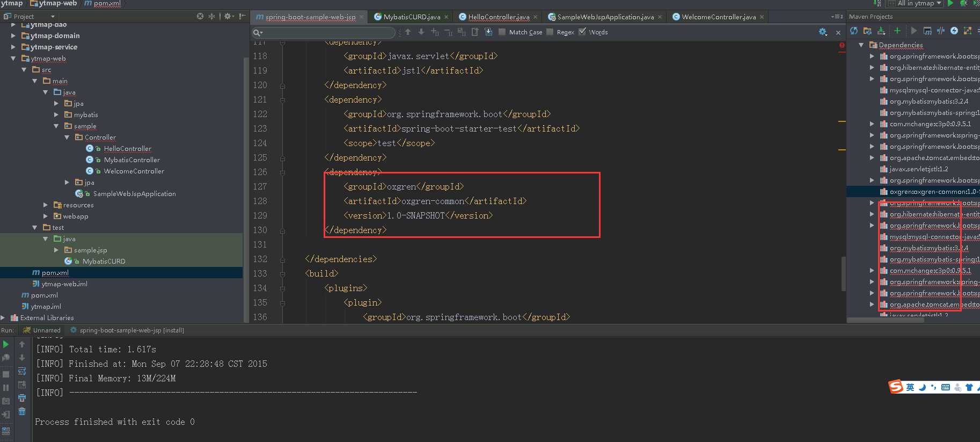Click Download Sources icon in Maven panel
The height and width of the screenshot is (442, 980).
(881, 31)
